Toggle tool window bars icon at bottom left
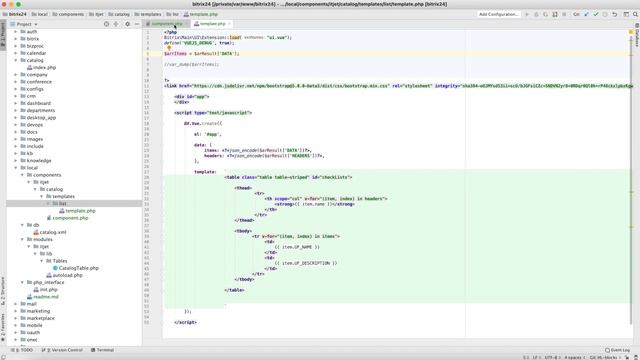The image size is (640, 360). 3,357
